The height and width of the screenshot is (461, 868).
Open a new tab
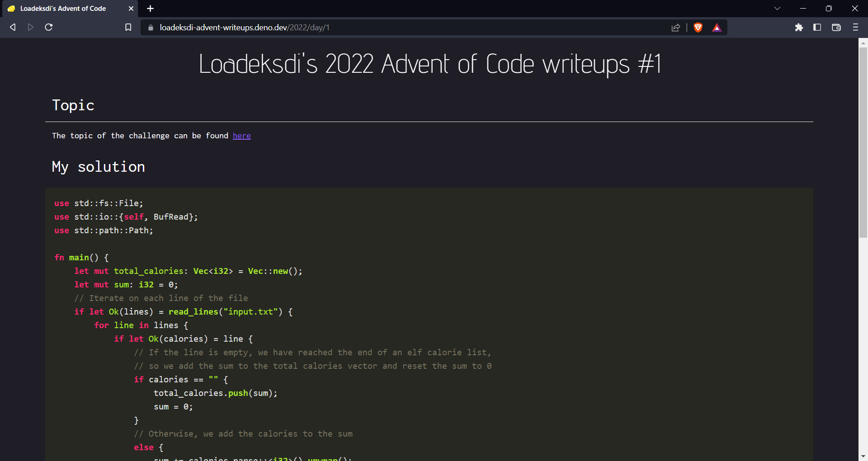pos(151,9)
